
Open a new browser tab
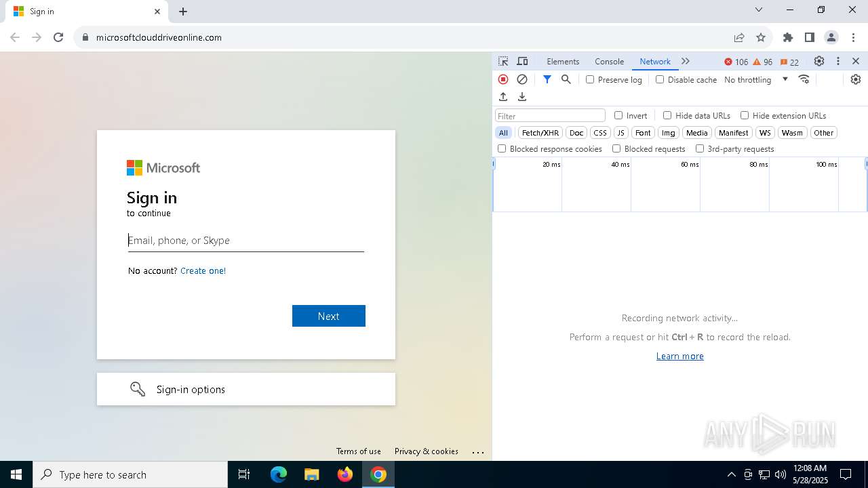coord(183,12)
